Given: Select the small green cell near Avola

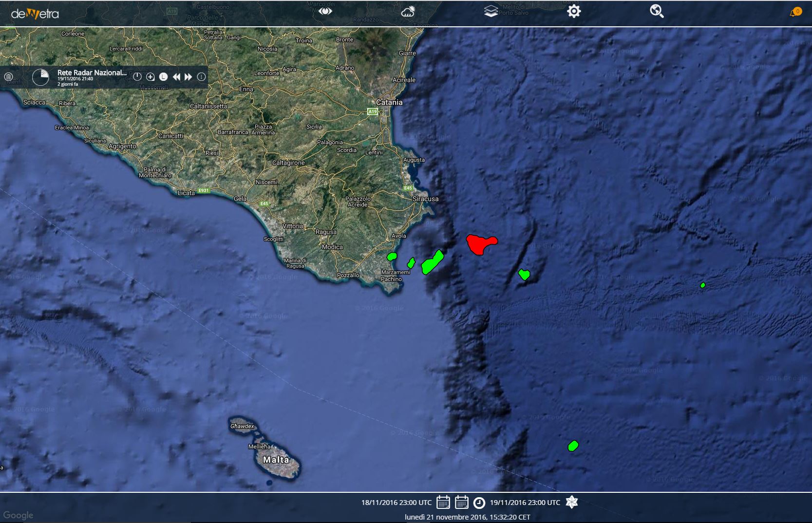Looking at the screenshot, I should pos(392,257).
